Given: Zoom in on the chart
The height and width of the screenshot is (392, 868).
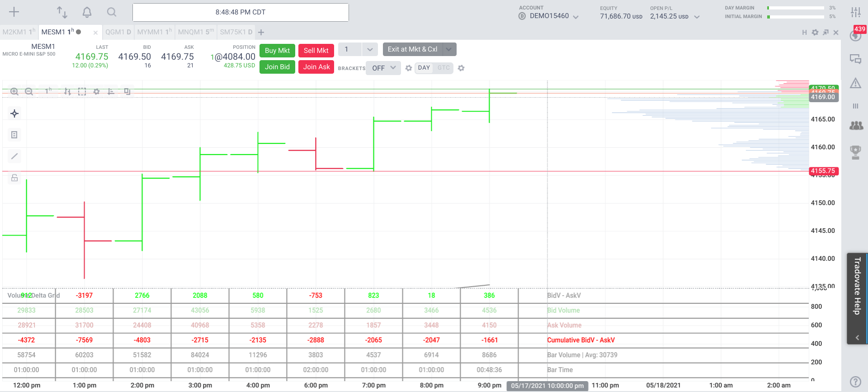Looking at the screenshot, I should point(14,91).
